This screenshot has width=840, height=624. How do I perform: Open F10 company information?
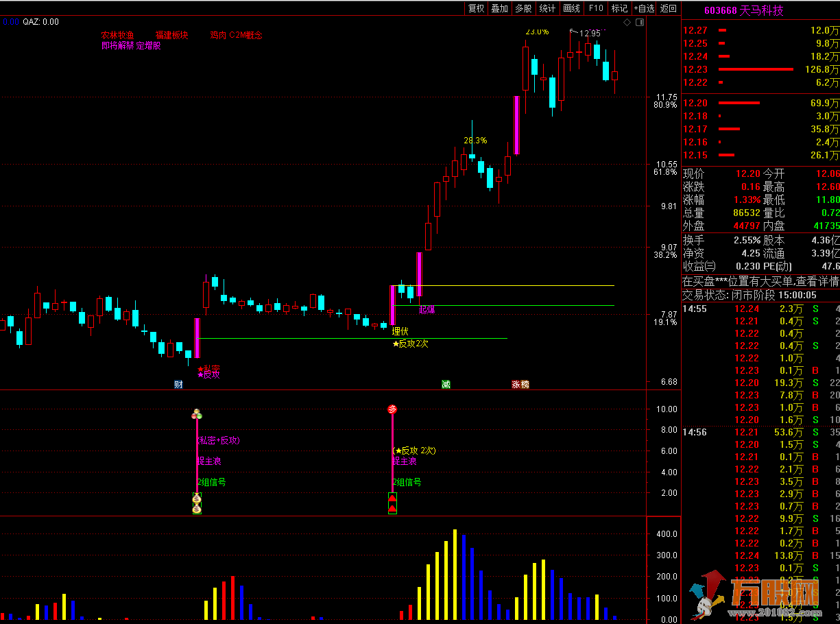[596, 8]
